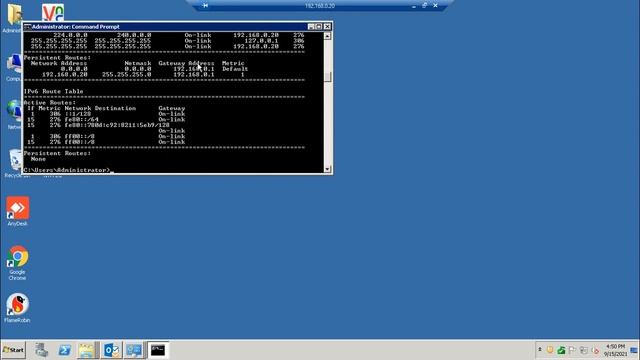Launch FlameRobin from the desktop
640x360 pixels.
tap(17, 308)
